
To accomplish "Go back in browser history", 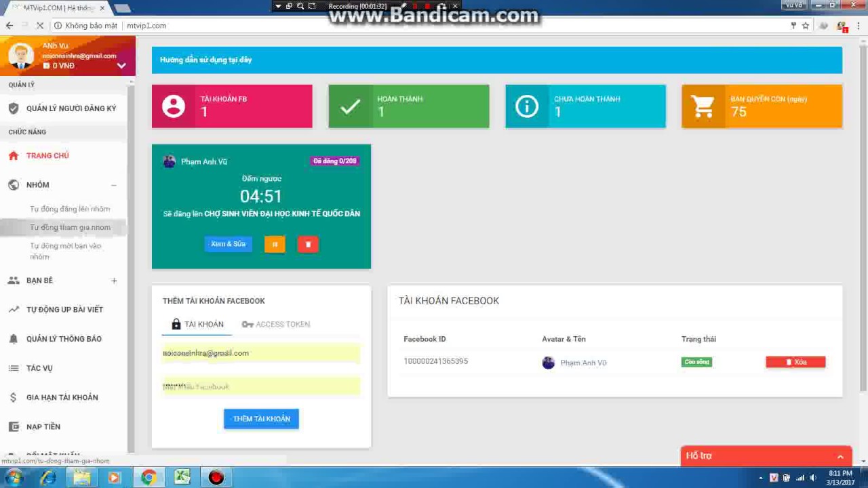I will click(x=9, y=26).
